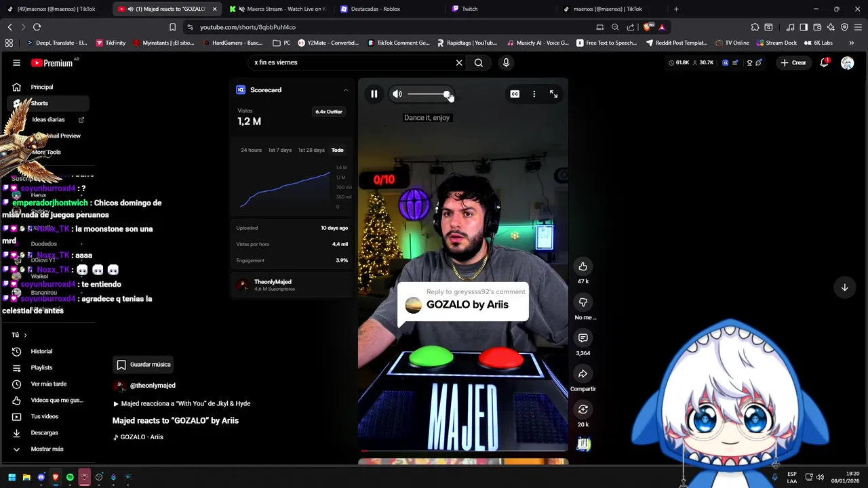Open the Shorts player three-dot menu
868x488 pixels.
tap(534, 94)
